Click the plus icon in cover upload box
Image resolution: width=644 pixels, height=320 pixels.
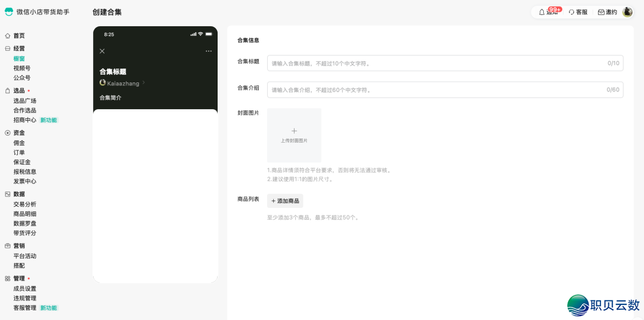point(294,131)
